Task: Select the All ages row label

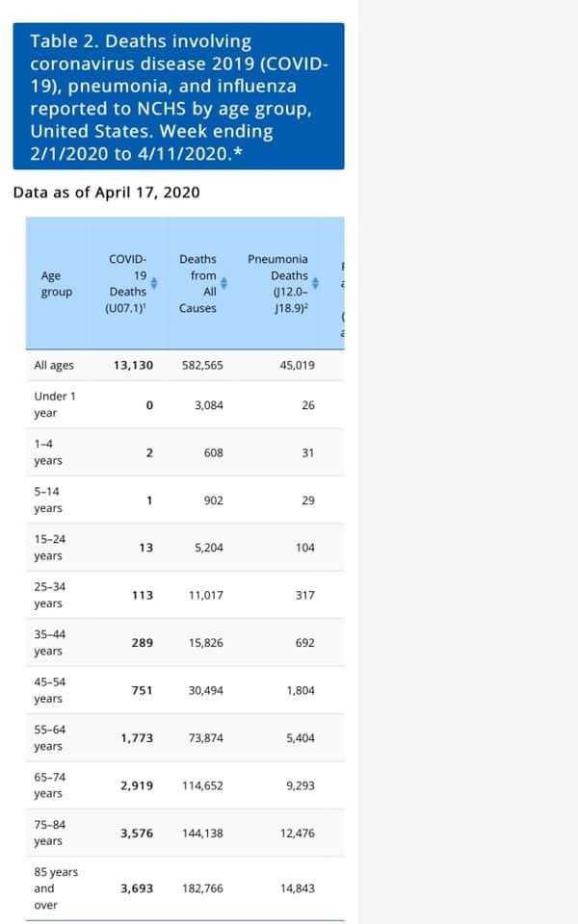Action: point(54,366)
